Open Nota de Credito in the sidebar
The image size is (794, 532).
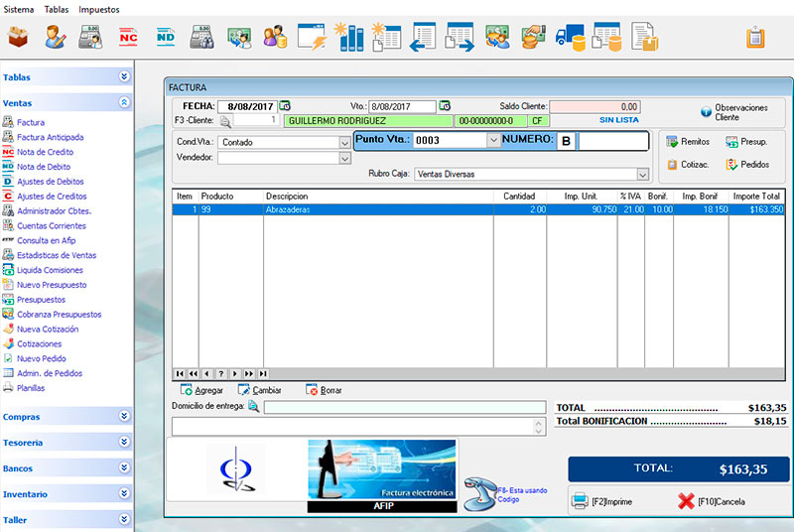tap(45, 152)
